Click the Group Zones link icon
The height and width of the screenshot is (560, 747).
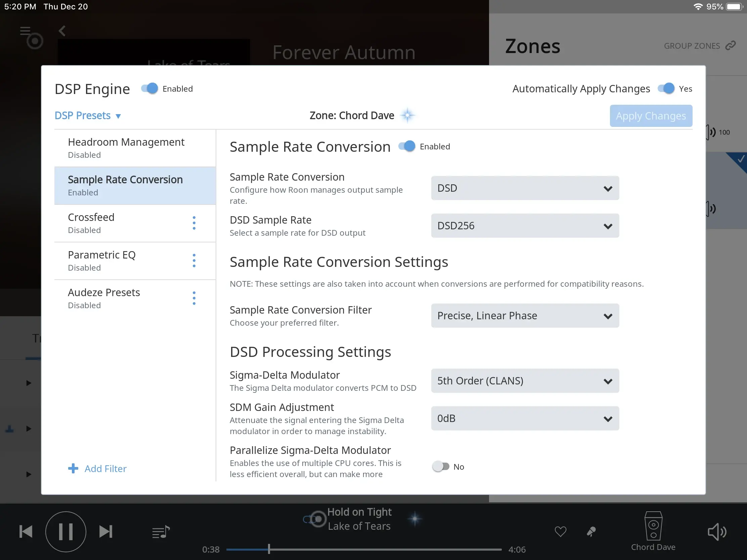pos(731,46)
